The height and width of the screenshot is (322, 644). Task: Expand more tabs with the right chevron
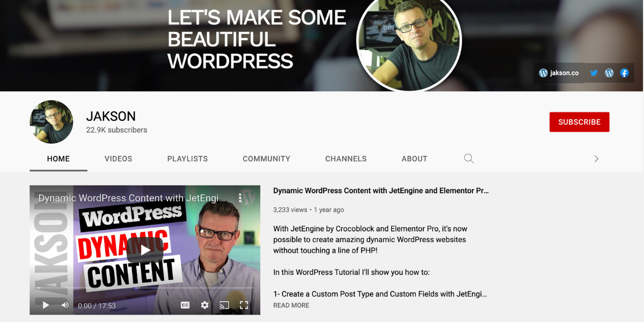tap(596, 158)
